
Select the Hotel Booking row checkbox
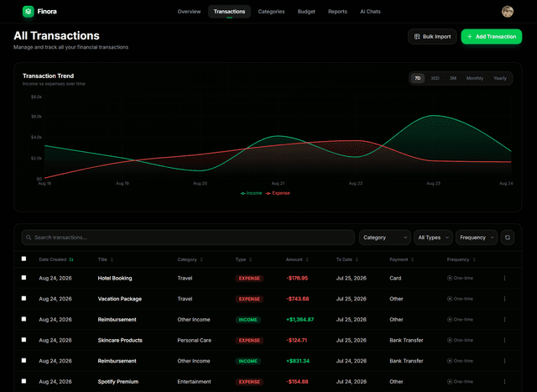click(23, 278)
